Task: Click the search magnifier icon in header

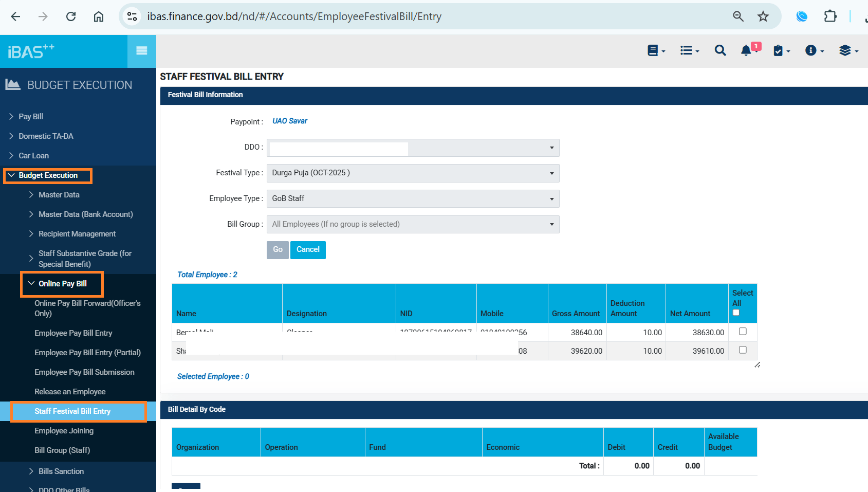Action: click(720, 50)
